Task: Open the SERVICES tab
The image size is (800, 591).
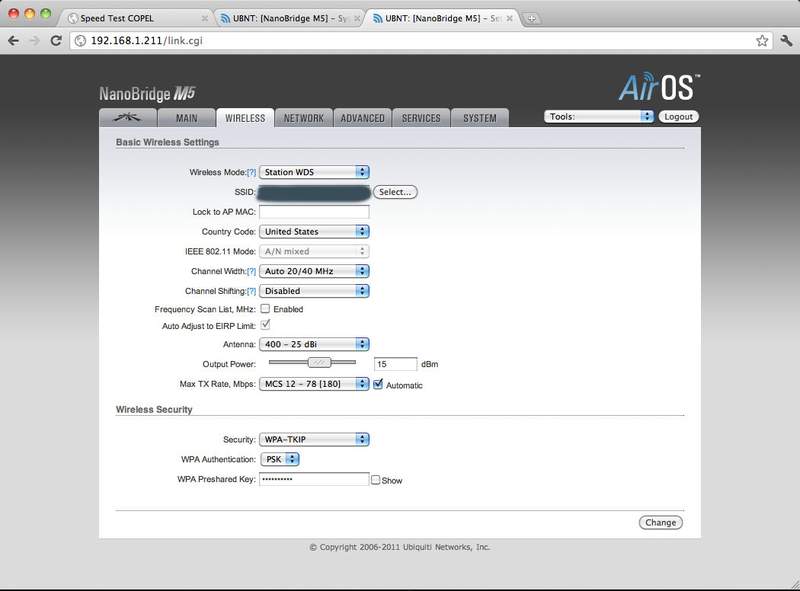Action: tap(421, 118)
